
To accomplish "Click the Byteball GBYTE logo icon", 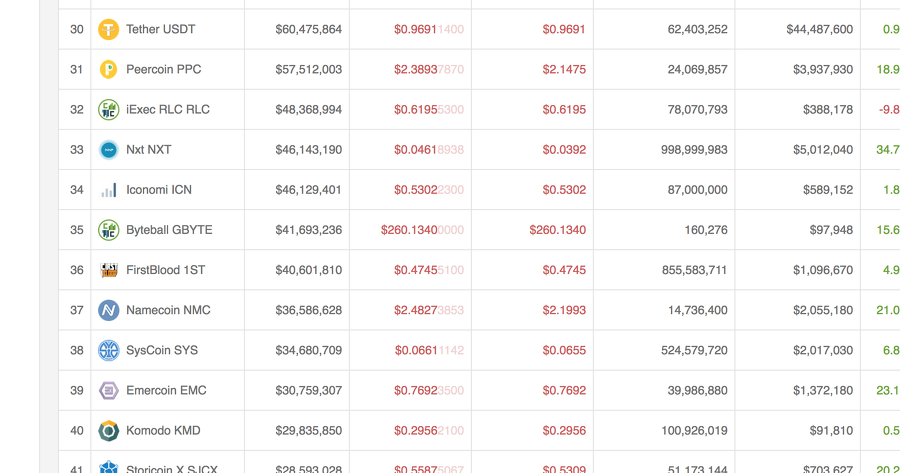I will pos(108,230).
